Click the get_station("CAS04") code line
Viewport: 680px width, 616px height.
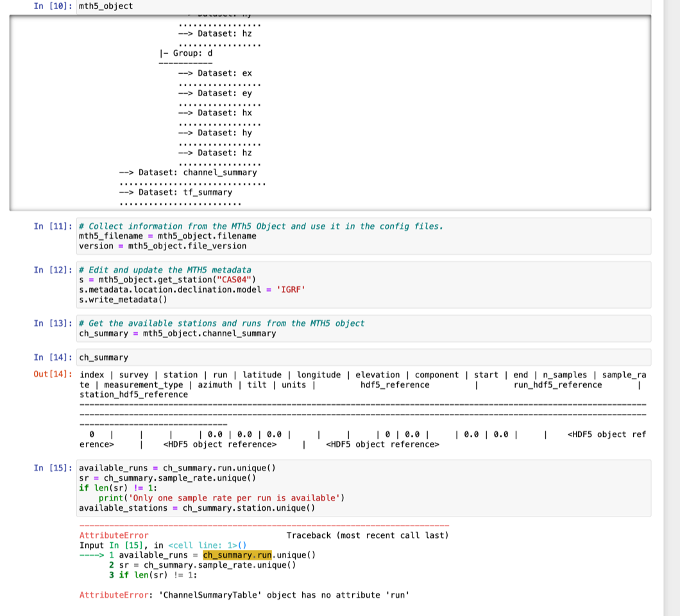(167, 279)
